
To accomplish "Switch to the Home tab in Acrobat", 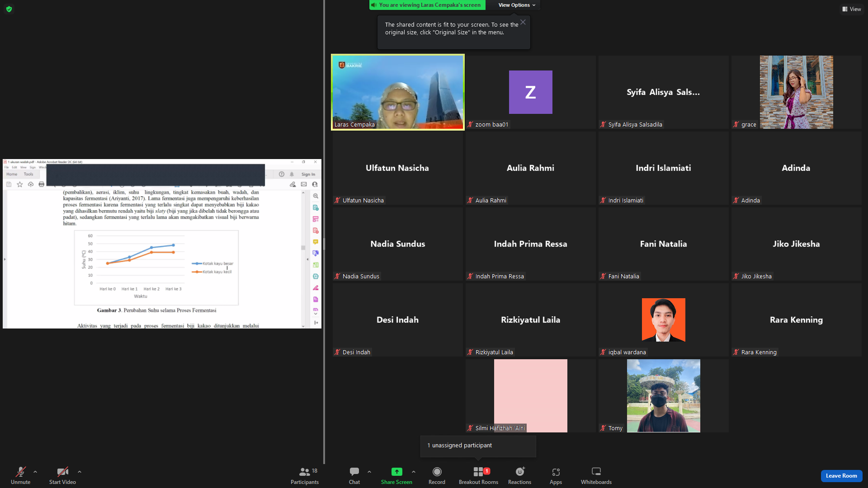I will pyautogui.click(x=12, y=174).
